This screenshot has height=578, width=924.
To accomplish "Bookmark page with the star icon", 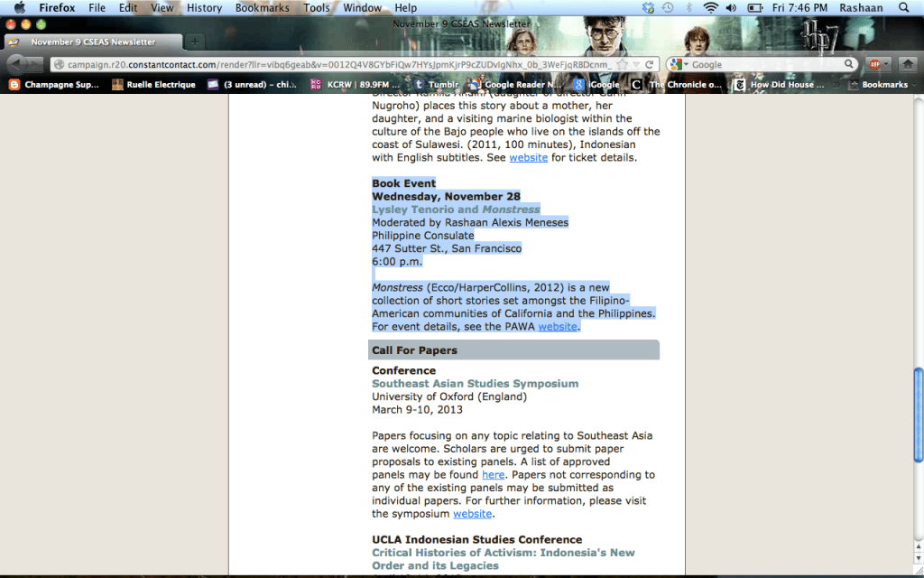I will [623, 65].
